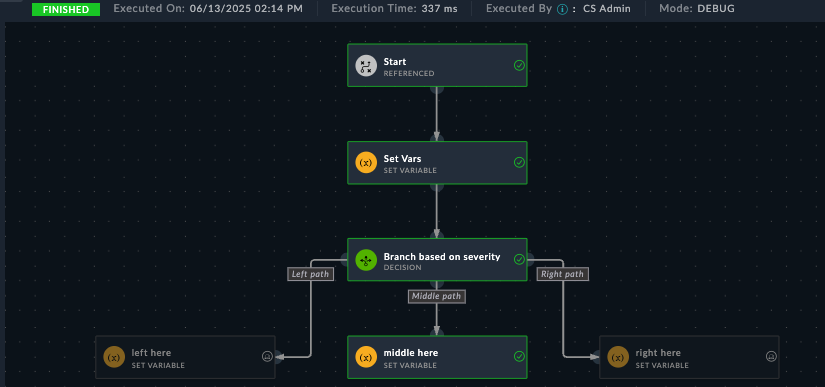
Task: Click the CS Admin executed-by name
Action: coord(607,9)
